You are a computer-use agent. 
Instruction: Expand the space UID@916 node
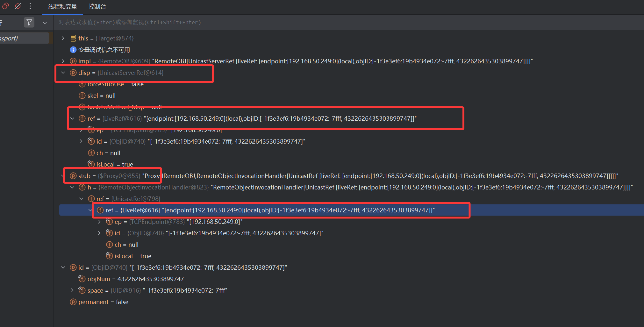(72, 290)
